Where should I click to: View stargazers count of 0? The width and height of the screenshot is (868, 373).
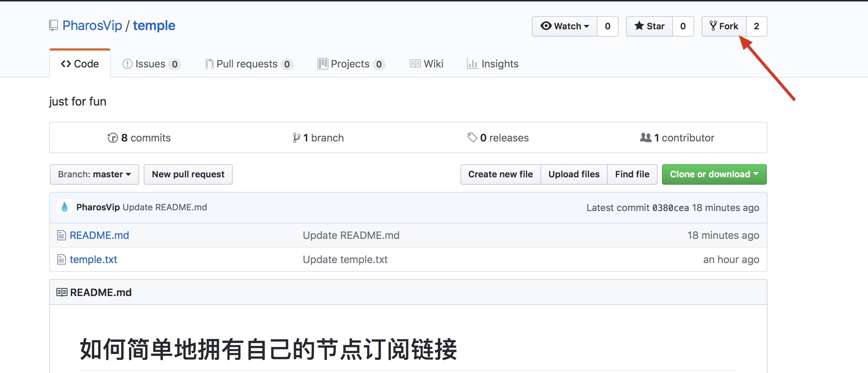(x=683, y=26)
